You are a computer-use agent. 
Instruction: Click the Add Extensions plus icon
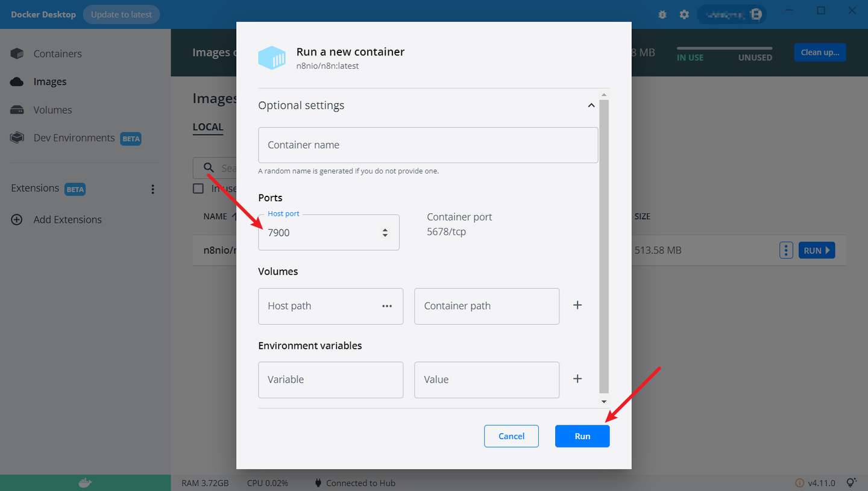tap(17, 220)
